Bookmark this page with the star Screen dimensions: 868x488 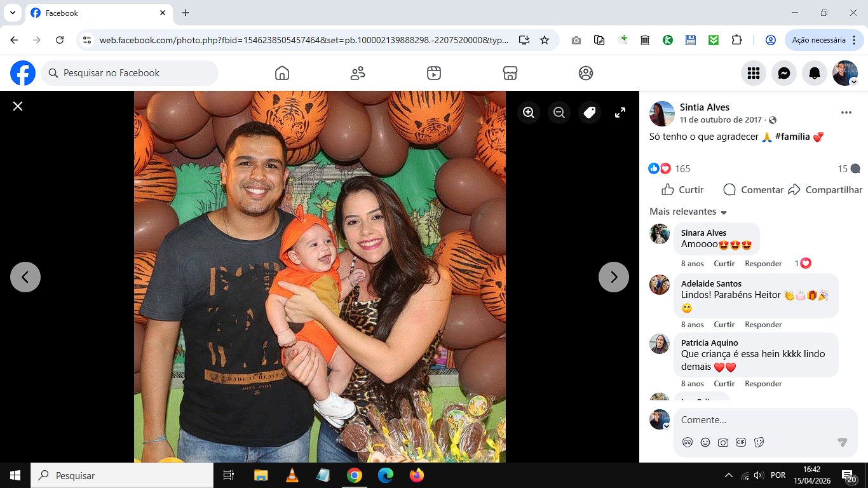[x=545, y=40]
